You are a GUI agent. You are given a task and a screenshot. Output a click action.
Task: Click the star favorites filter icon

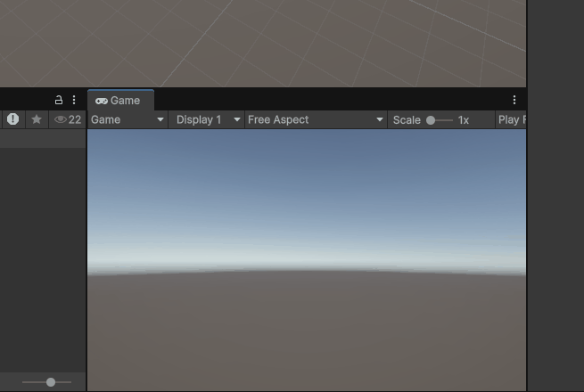tap(37, 119)
